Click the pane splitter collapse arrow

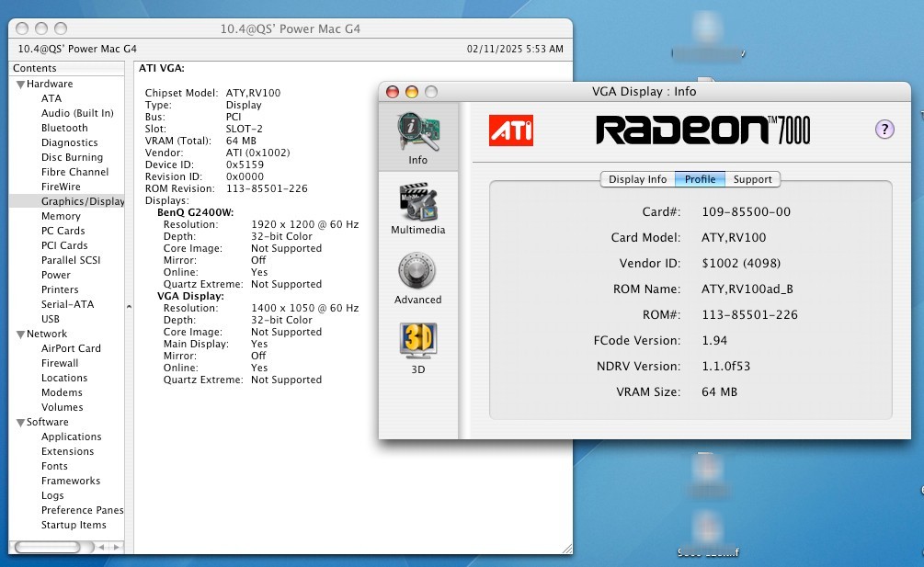point(129,307)
